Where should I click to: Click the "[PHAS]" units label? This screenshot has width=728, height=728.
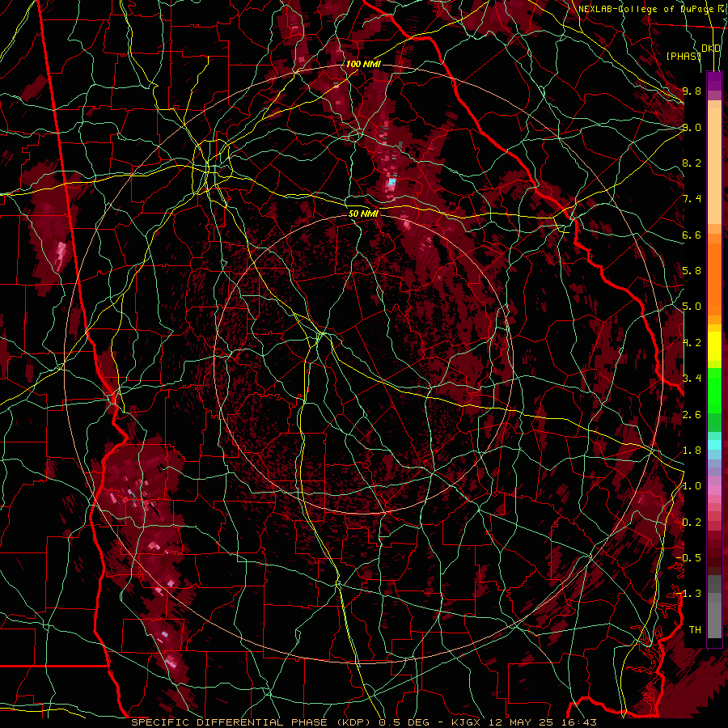[684, 56]
